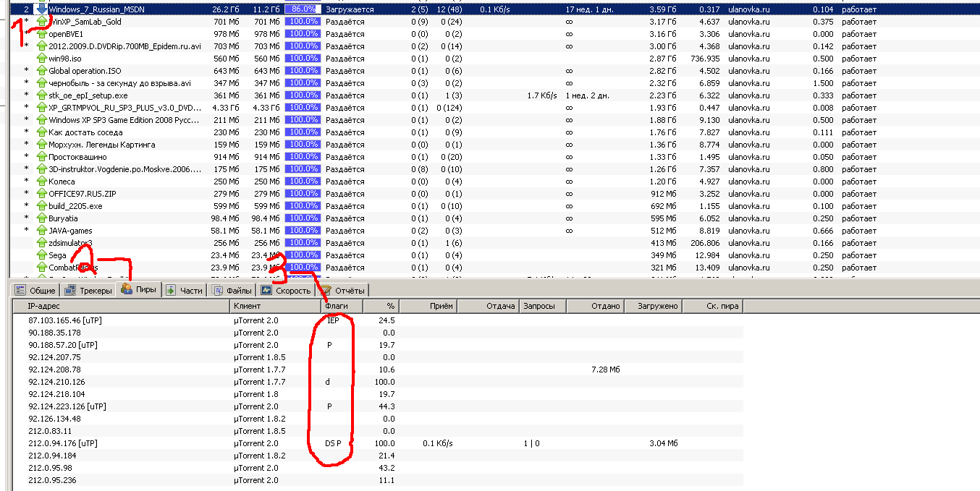Switch to the Трекеры tab
This screenshot has width=980, height=491.
click(x=89, y=291)
